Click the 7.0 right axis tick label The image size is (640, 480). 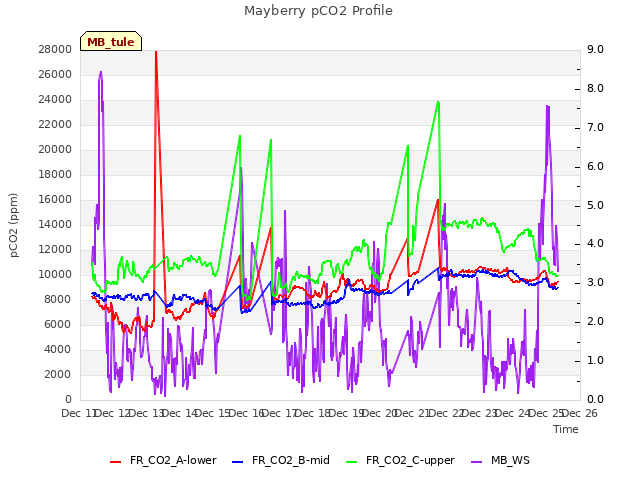595,127
